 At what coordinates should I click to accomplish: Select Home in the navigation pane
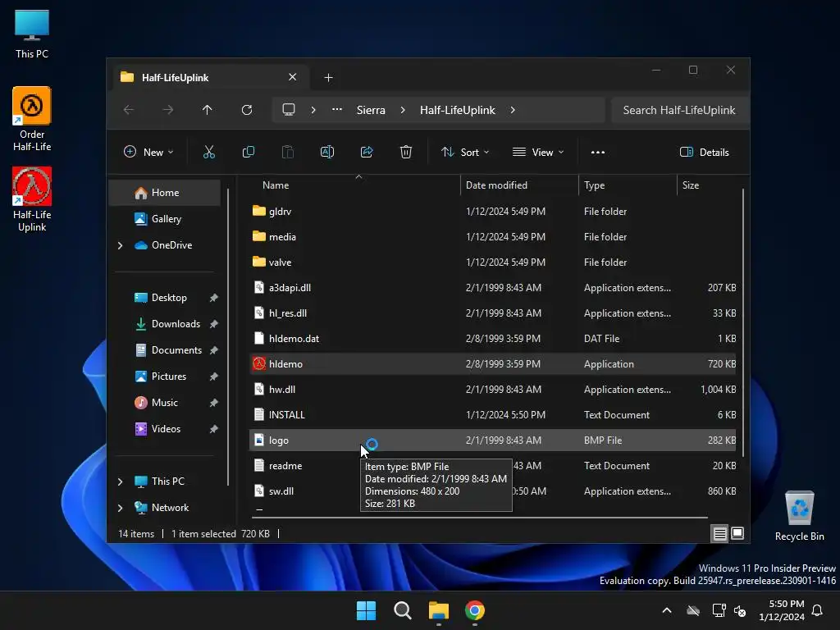pyautogui.click(x=165, y=193)
